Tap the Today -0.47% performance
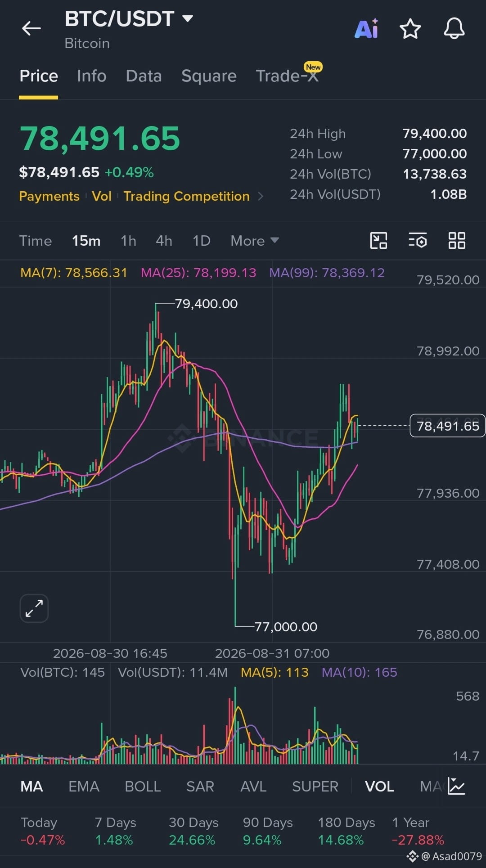 coord(43,831)
